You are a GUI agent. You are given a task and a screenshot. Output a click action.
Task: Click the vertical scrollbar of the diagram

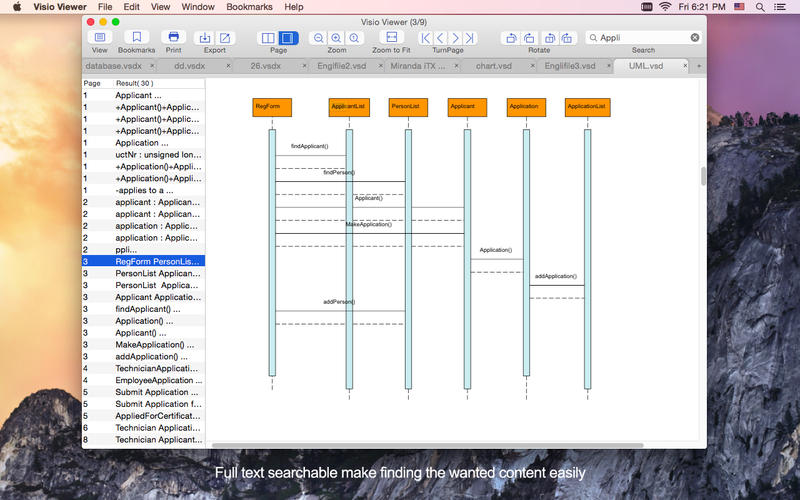(704, 176)
